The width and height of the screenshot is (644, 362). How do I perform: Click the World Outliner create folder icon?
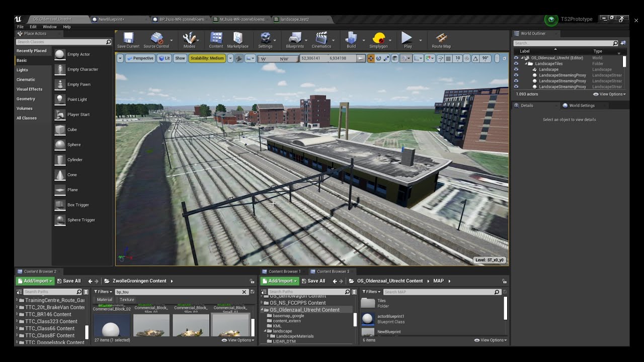coord(623,43)
